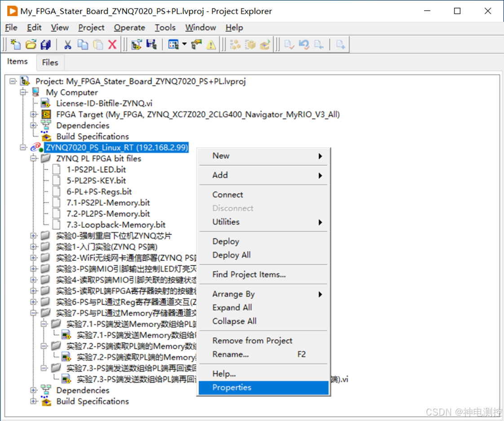
Task: Click the Build All boxes icon
Action: (235, 44)
